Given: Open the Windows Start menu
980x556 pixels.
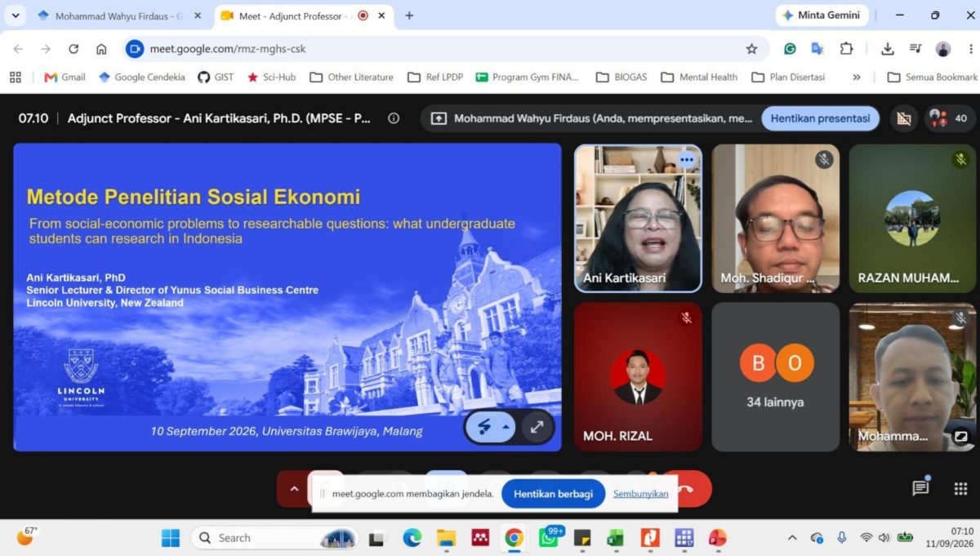Looking at the screenshot, I should [171, 538].
